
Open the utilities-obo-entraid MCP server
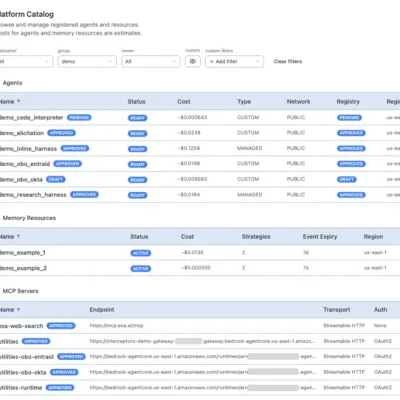click(27, 357)
